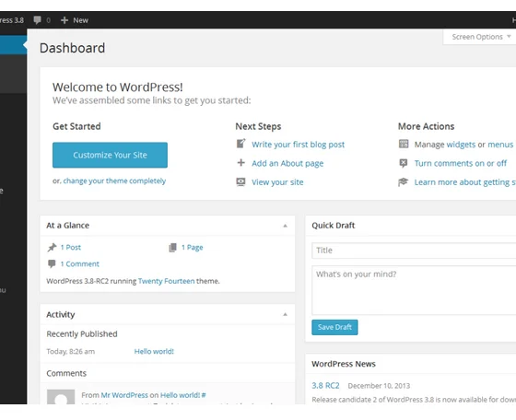The width and height of the screenshot is (516, 420).
Task: Open the Mr WordPress commenter link
Action: (x=124, y=395)
